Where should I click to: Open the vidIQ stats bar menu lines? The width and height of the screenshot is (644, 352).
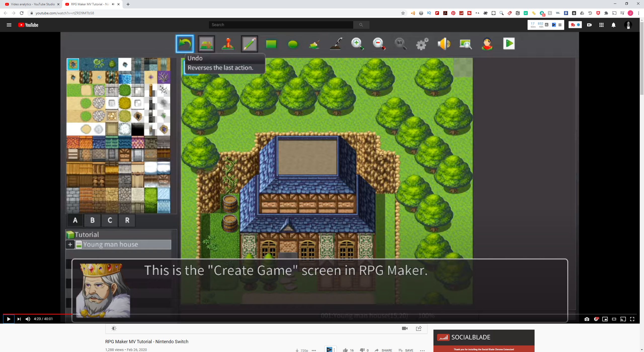click(560, 25)
